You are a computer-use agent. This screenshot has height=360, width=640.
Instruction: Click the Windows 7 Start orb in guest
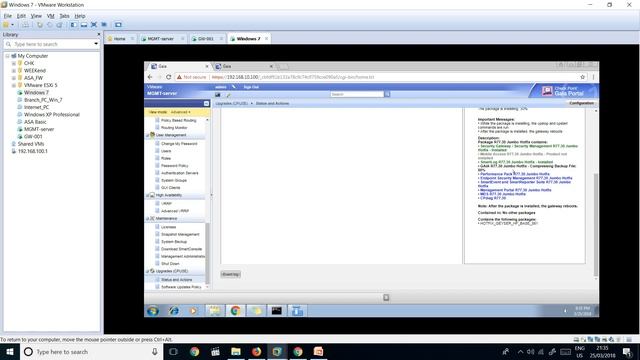[x=153, y=311]
